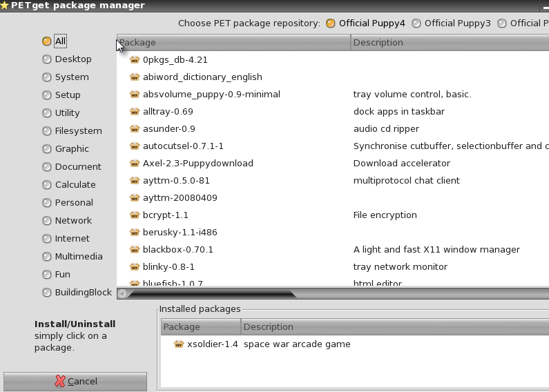Click the bcrypt-1.1 package icon
The image size is (549, 392).
coord(135,215)
